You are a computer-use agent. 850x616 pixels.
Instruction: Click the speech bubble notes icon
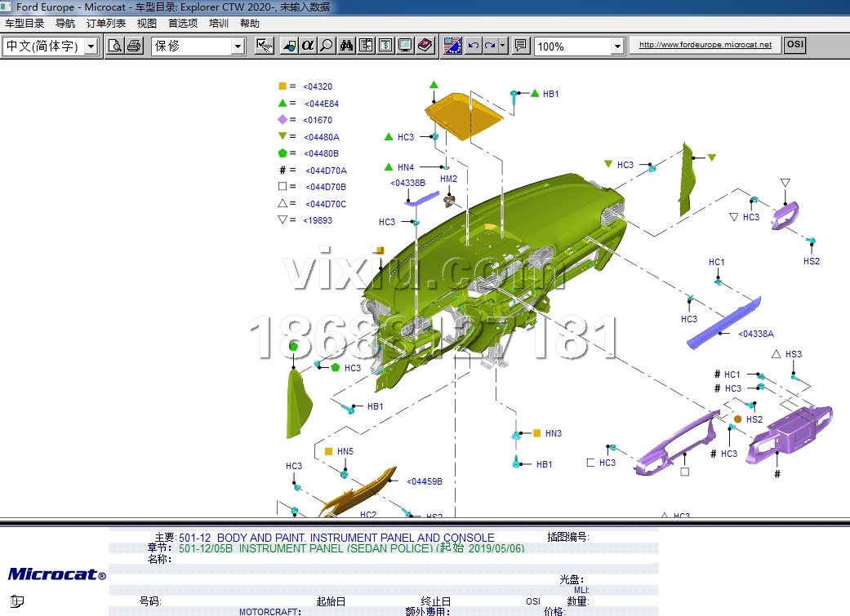(x=520, y=47)
